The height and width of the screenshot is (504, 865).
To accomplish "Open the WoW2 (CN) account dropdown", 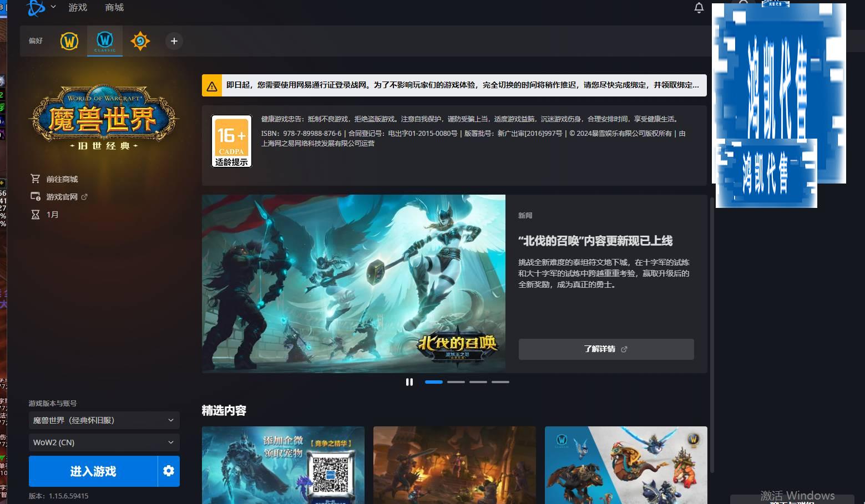I will pos(104,442).
